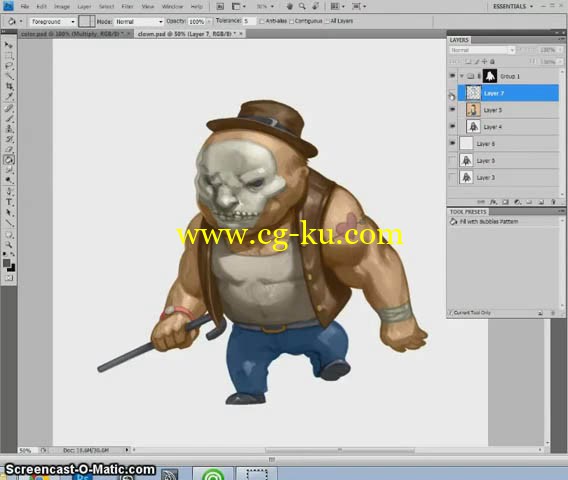
Task: Open the Opacity slider arrow in options bar
Action: (209, 22)
